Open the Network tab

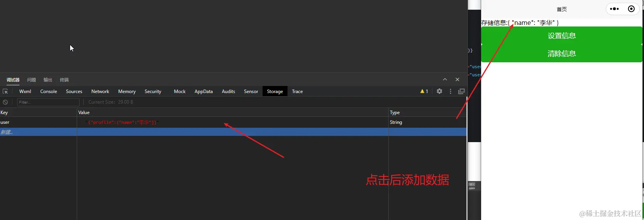click(100, 92)
